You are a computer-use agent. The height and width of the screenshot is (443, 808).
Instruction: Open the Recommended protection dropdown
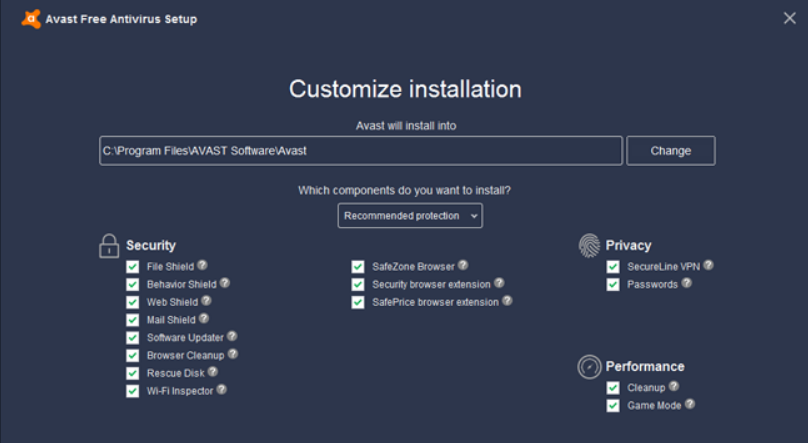pos(410,216)
